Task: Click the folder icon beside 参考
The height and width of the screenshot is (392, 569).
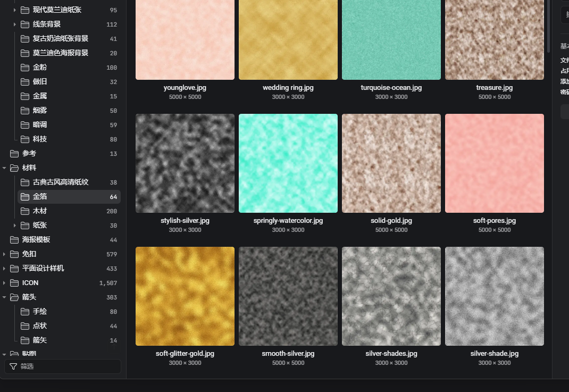Action: tap(14, 154)
